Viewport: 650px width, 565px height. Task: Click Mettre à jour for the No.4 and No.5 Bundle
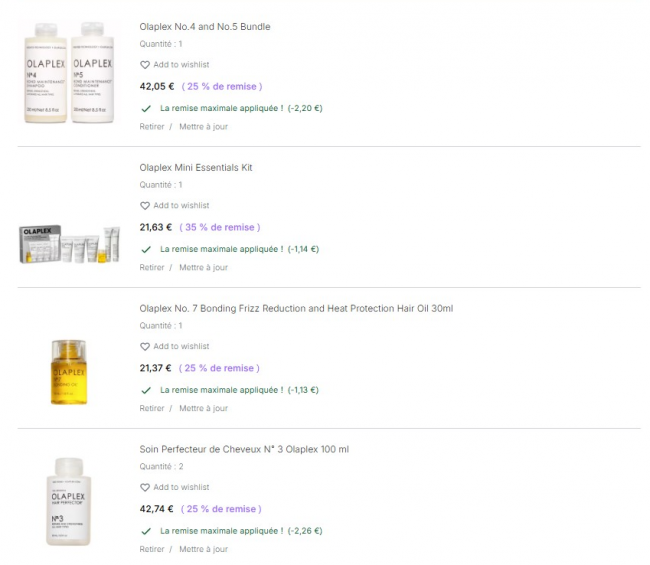pyautogui.click(x=204, y=127)
